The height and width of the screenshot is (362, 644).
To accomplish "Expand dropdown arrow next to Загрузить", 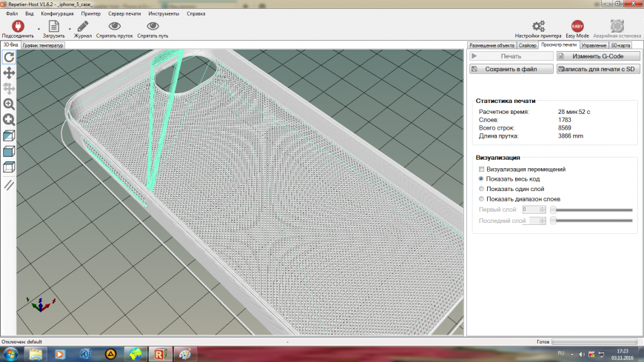I will coord(70,30).
